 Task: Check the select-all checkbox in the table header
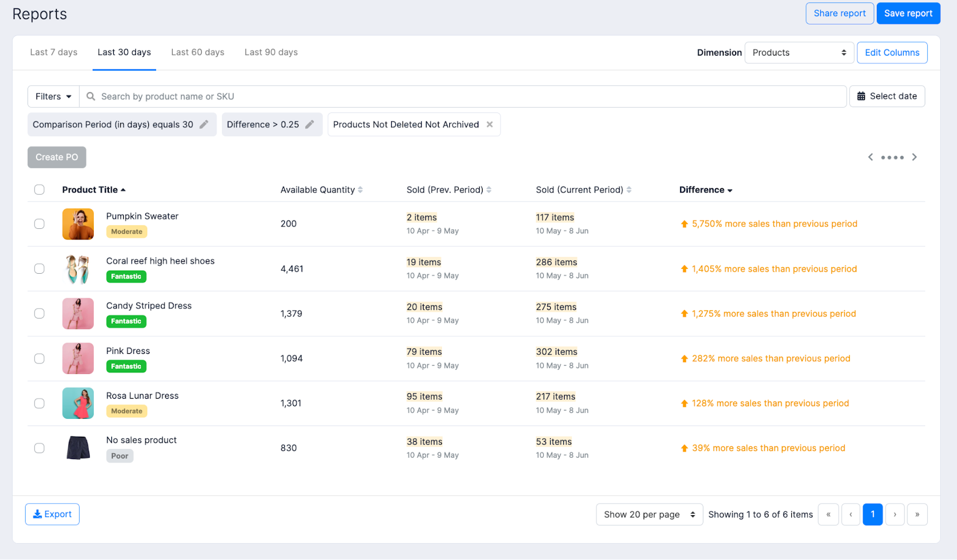tap(39, 189)
